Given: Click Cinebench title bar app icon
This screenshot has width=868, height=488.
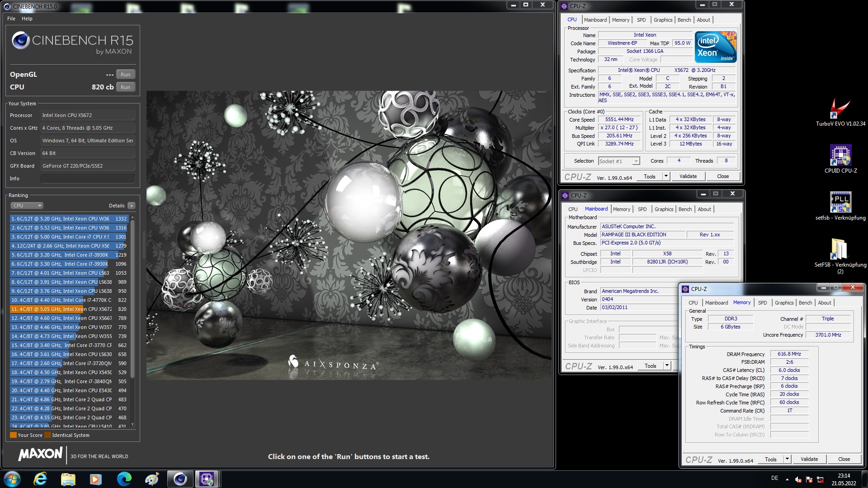Looking at the screenshot, I should click(7, 6).
